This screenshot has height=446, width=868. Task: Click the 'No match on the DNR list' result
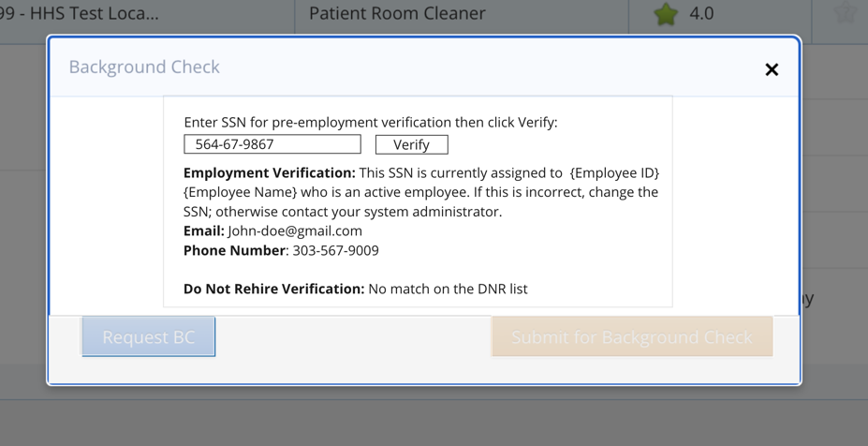448,289
